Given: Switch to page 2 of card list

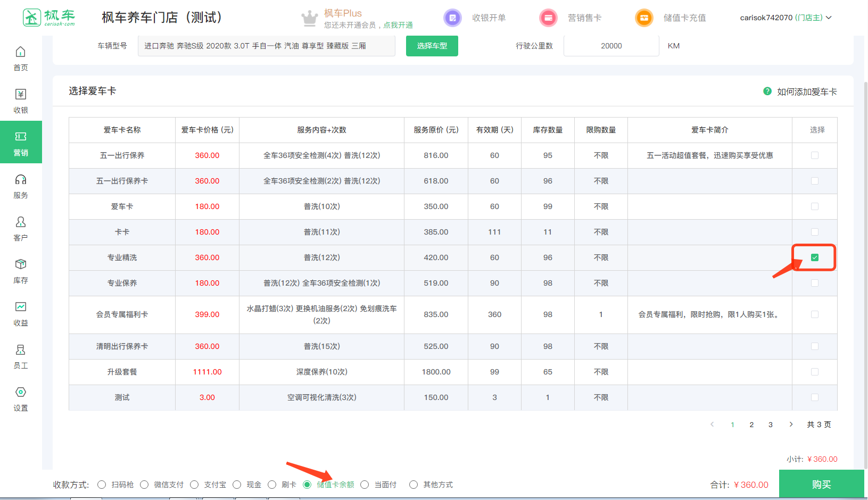Looking at the screenshot, I should pyautogui.click(x=751, y=424).
